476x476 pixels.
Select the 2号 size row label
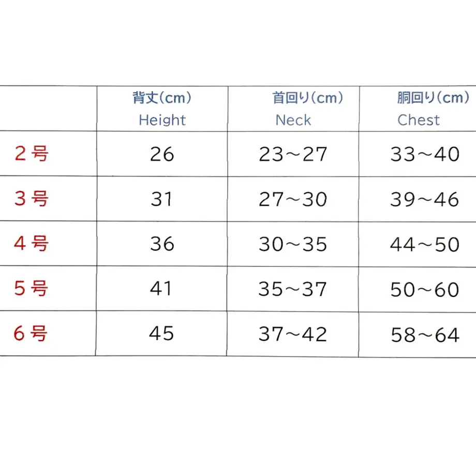32,154
